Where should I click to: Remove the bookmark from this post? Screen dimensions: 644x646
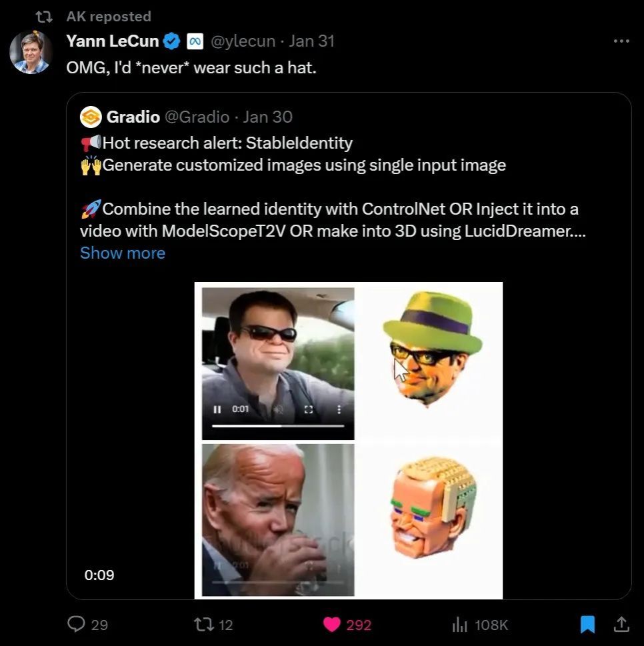587,624
